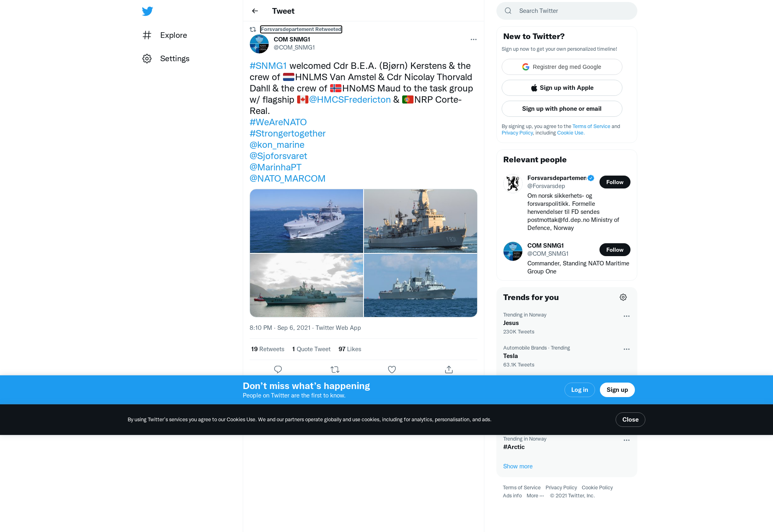This screenshot has width=773, height=532.
Task: Open the #WeAreNATO hashtag link
Action: pos(278,122)
